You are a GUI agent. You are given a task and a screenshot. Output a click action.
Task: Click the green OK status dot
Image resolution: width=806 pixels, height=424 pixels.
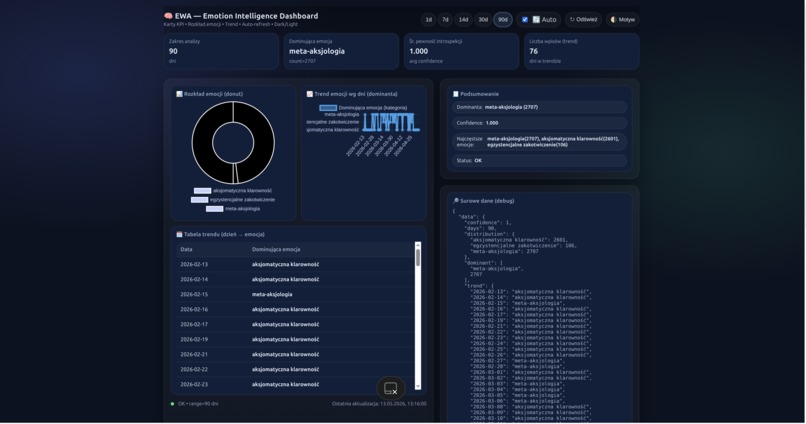[x=172, y=404]
